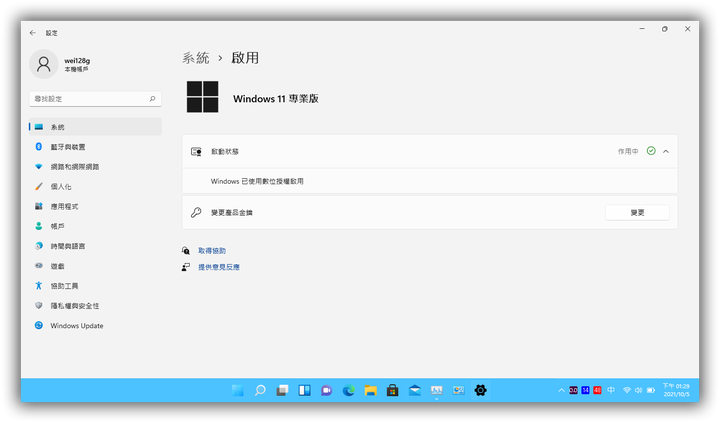
Task: Open Microsoft Store from the taskbar
Action: (392, 390)
